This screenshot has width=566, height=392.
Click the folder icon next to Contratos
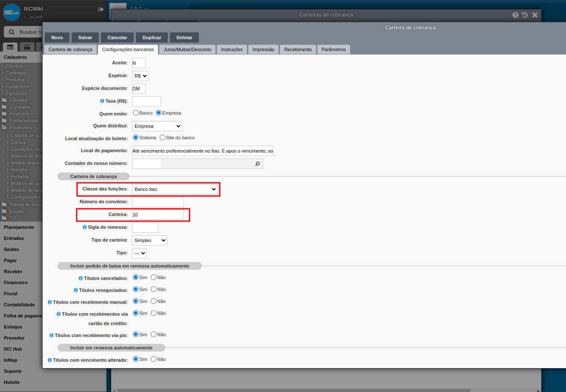click(x=4, y=107)
